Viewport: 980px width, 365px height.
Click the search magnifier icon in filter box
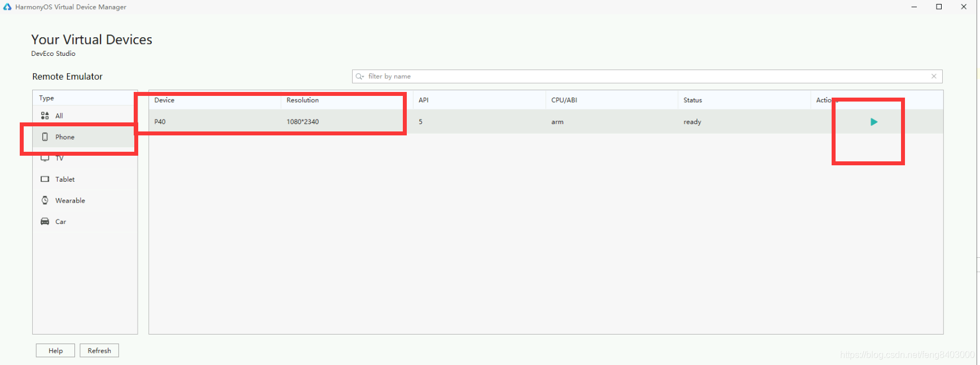click(x=359, y=76)
